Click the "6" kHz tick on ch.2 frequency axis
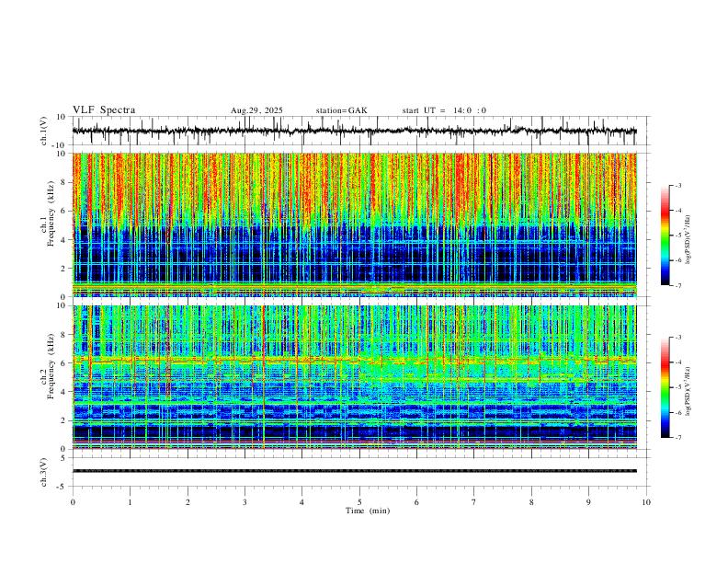 [64, 362]
